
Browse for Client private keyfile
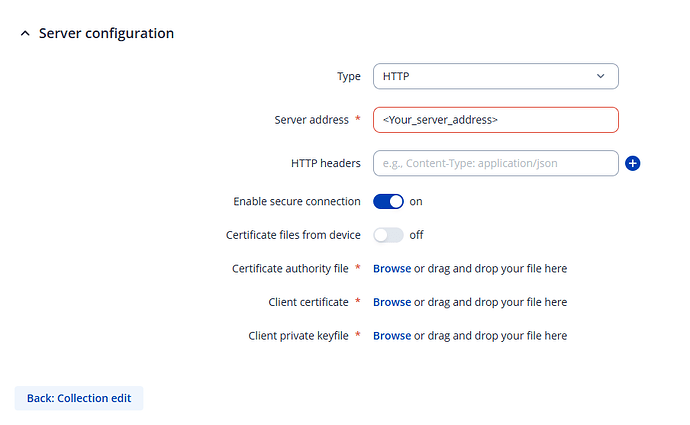[392, 336]
